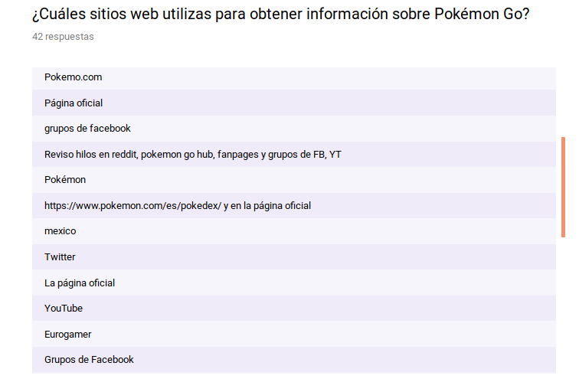Viewport: 579px width, 392px height.
Task: Click the 'Twitter' response row
Action: (294, 257)
